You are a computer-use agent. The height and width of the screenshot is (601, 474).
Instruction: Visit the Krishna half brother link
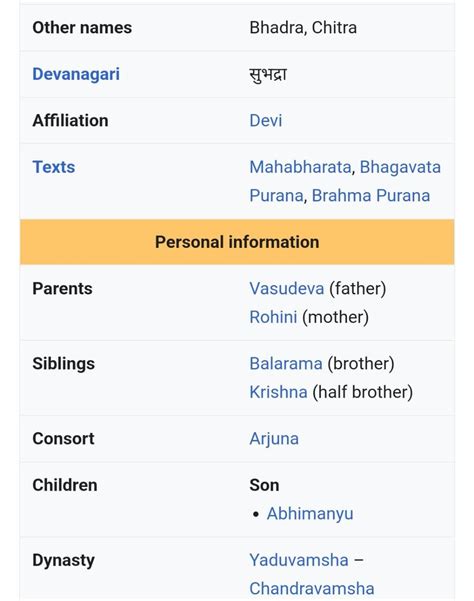pos(278,392)
